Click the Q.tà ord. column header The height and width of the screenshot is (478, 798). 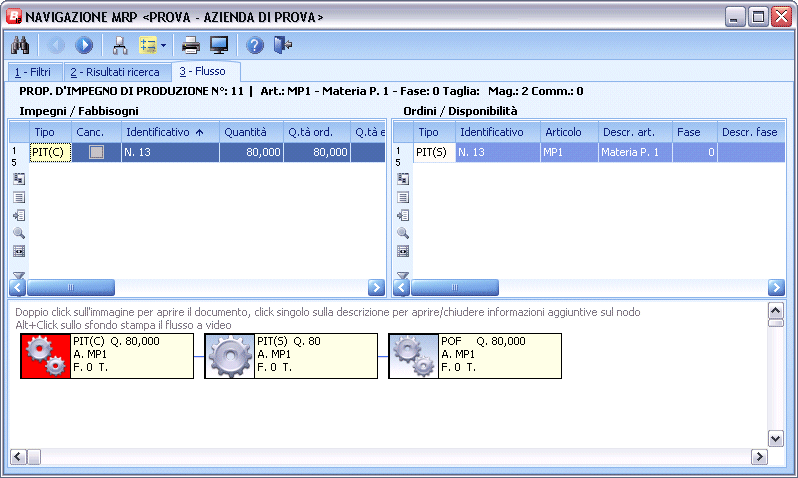[317, 132]
